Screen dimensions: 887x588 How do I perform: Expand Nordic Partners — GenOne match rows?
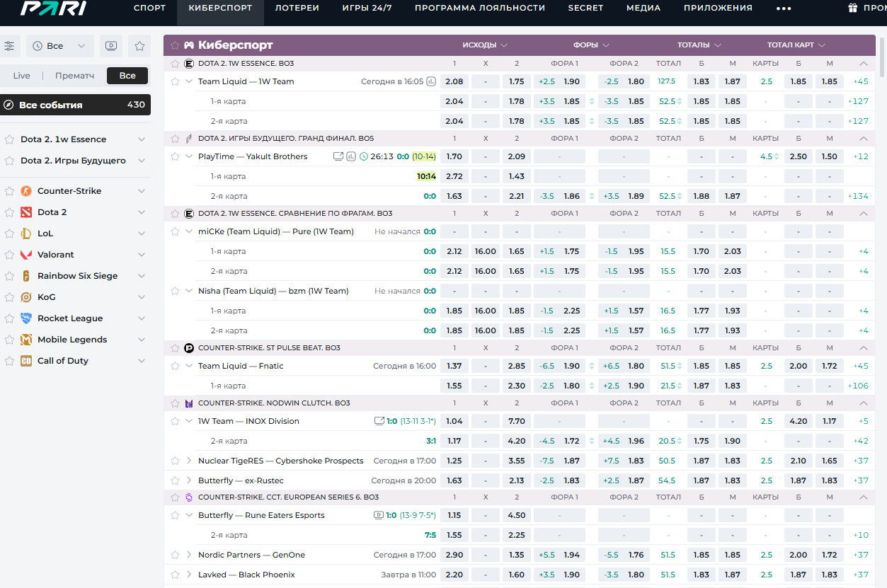click(189, 555)
